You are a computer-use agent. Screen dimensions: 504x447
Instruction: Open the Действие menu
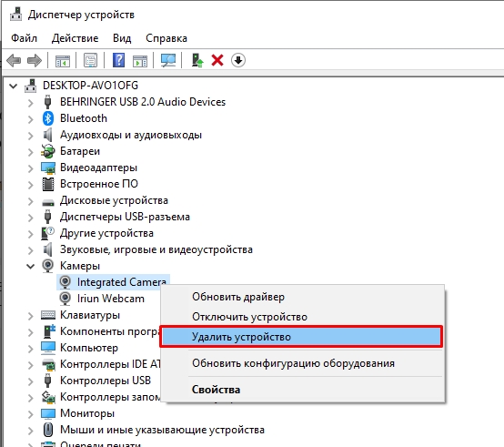point(76,38)
